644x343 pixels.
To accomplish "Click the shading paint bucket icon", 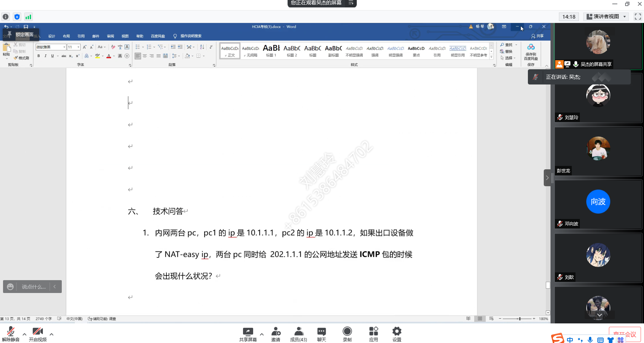I will (187, 56).
